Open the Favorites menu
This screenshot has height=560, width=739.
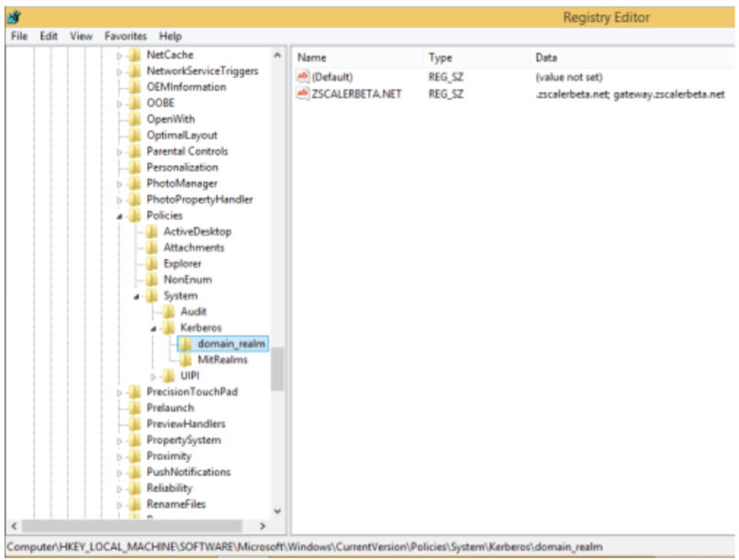[125, 36]
